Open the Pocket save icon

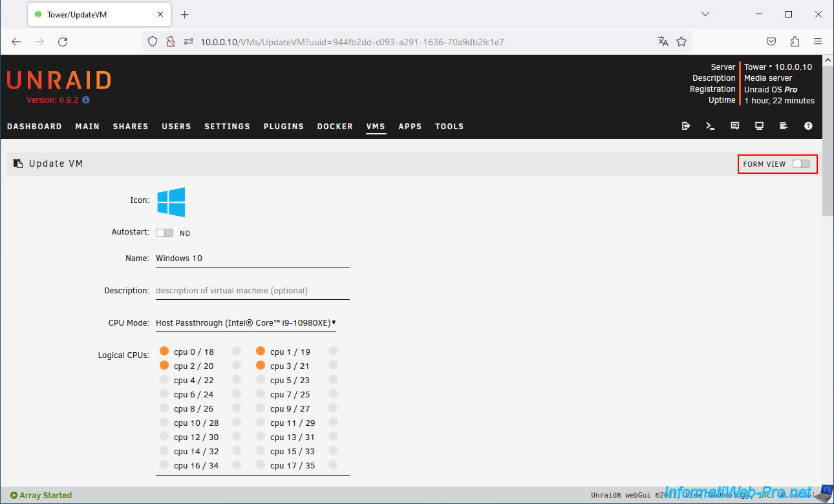771,41
